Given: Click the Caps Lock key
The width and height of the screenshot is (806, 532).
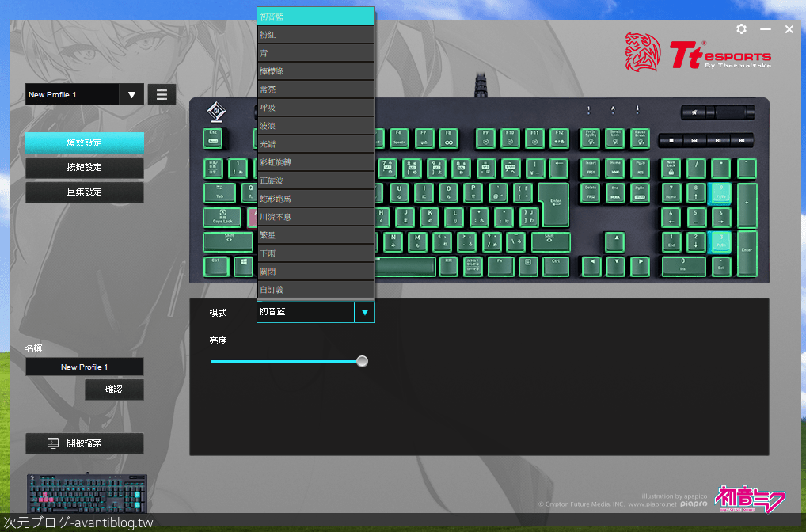Looking at the screenshot, I should click(x=222, y=218).
